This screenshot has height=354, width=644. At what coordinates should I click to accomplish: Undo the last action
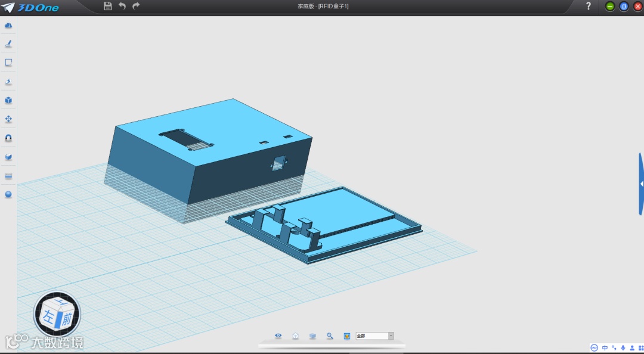122,6
